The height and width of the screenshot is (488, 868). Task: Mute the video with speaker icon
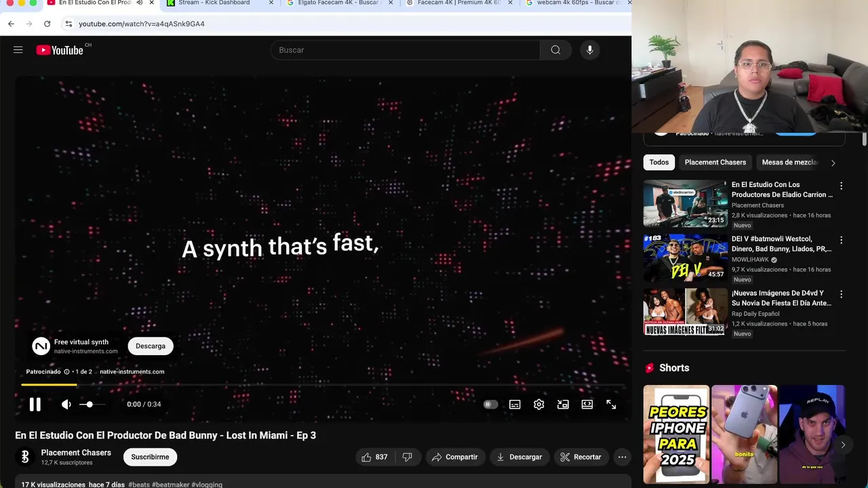tap(66, 405)
